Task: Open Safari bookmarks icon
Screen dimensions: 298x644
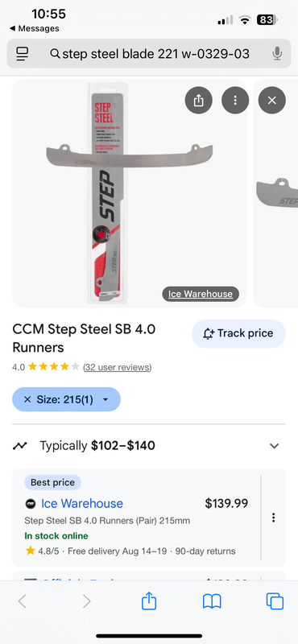Action: pos(212,601)
